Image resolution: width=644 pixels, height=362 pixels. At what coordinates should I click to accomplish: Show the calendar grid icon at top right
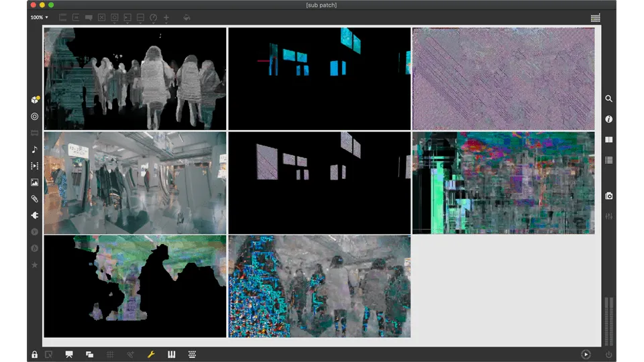[595, 17]
